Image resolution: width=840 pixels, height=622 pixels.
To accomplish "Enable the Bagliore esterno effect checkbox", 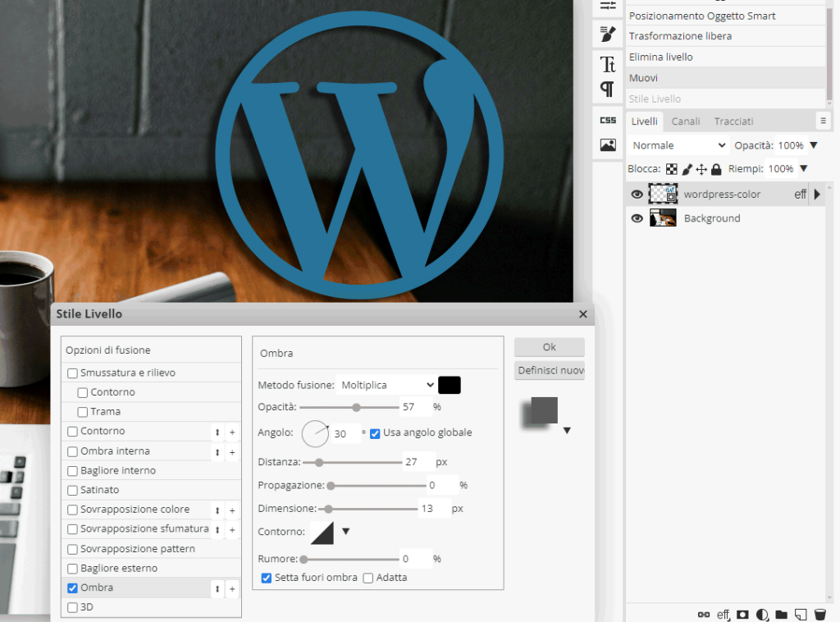I will (72, 568).
